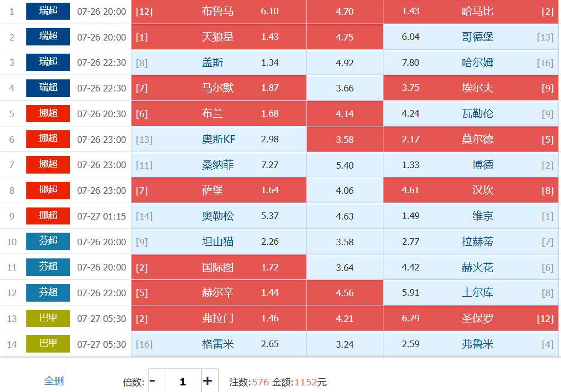
Task: Click 巴甲 league badge in row 14
Action: tap(48, 344)
